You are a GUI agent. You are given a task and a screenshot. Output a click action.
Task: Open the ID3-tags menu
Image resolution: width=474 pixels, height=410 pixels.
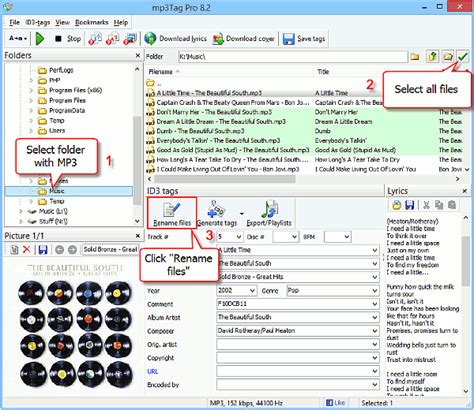(x=37, y=22)
